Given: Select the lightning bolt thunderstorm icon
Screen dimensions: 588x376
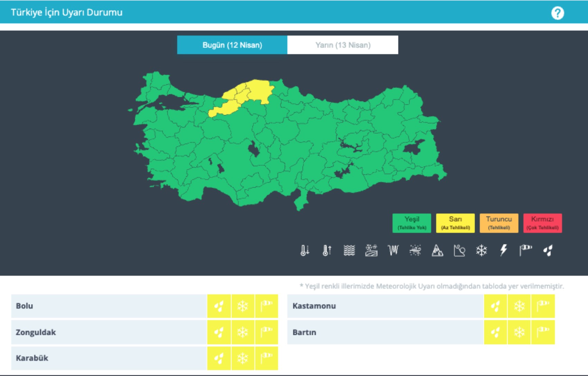Looking at the screenshot, I should click(504, 250).
